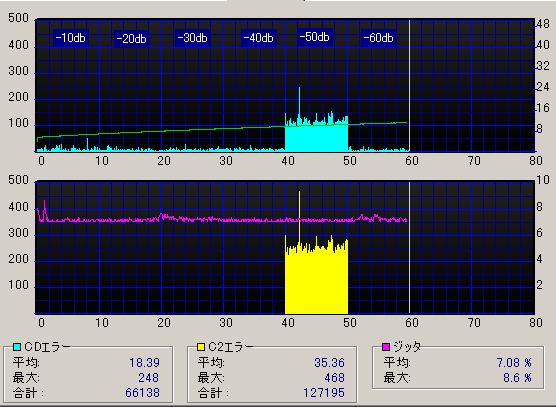Select the -50db label on the upper graph
Screen dimensions: 556x407
(x=315, y=37)
